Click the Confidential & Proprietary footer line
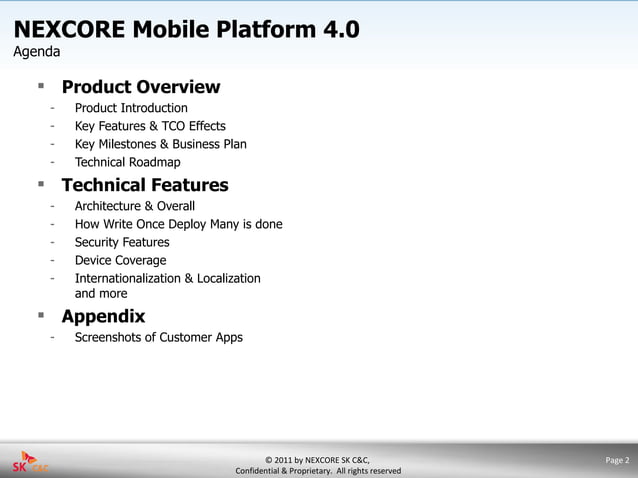638x478 pixels. point(318,471)
